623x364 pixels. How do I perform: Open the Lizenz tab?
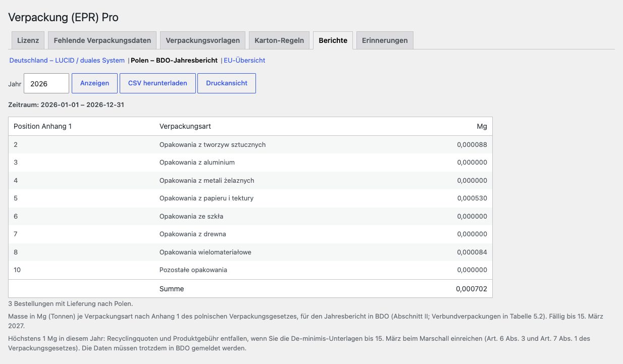28,40
